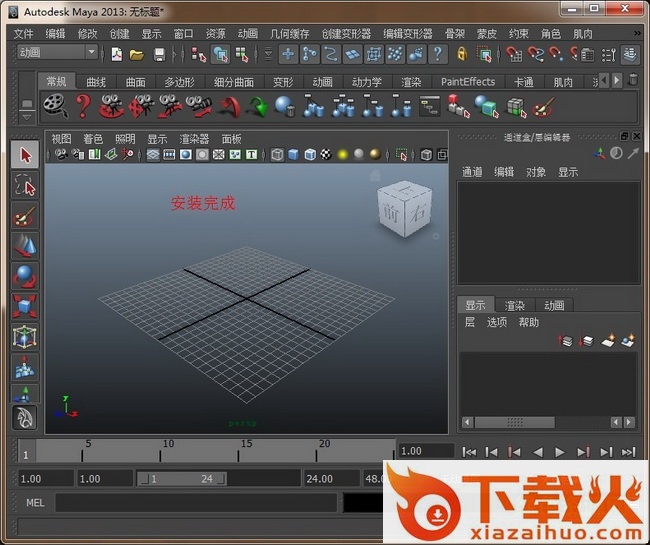Viewport: 650px width, 545px height.
Task: Open the 创建变形器 menu
Action: coord(346,34)
